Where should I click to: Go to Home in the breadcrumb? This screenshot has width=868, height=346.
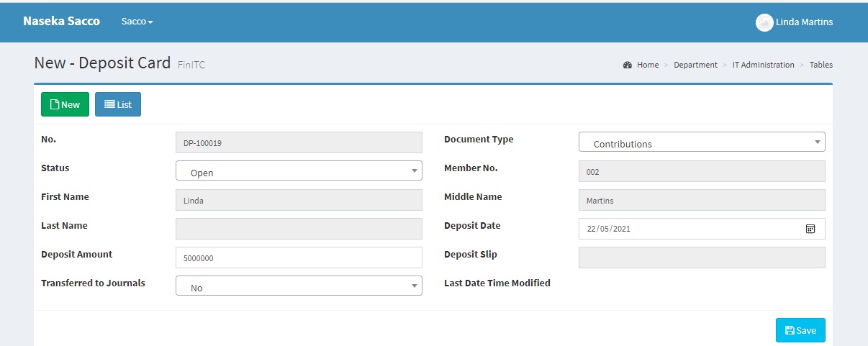coord(648,65)
